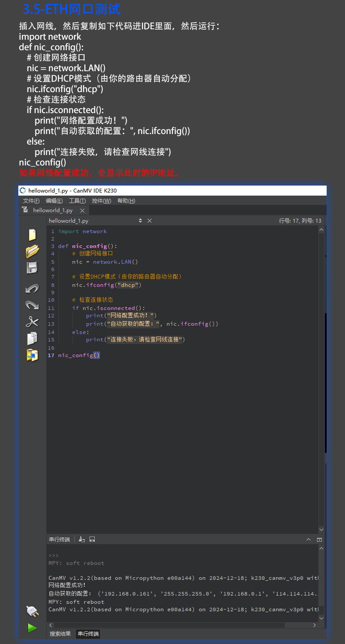Close the helloworld_1.py file tab

[82, 210]
